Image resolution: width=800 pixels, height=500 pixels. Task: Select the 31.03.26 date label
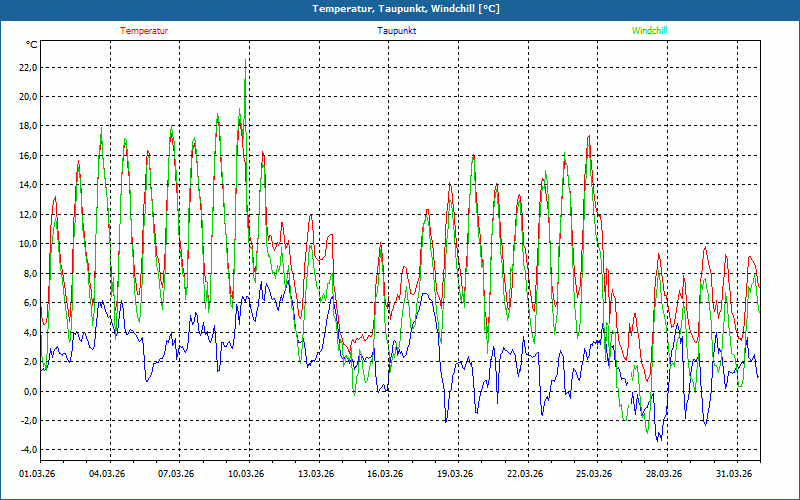pos(733,474)
